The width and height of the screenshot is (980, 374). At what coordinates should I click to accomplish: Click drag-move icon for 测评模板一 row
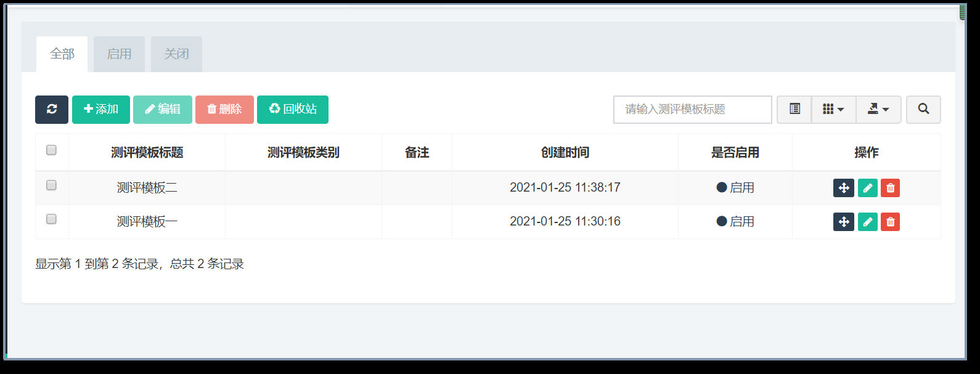pyautogui.click(x=843, y=222)
